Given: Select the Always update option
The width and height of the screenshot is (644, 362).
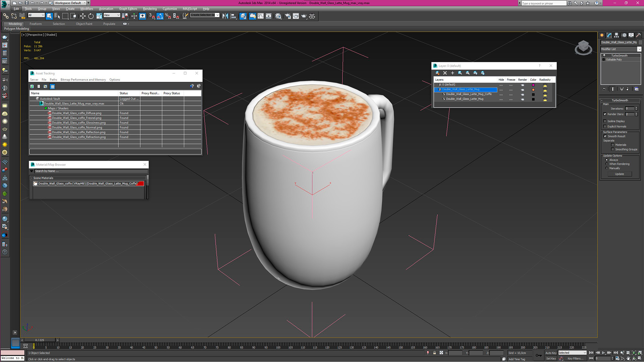Looking at the screenshot, I should 606,160.
